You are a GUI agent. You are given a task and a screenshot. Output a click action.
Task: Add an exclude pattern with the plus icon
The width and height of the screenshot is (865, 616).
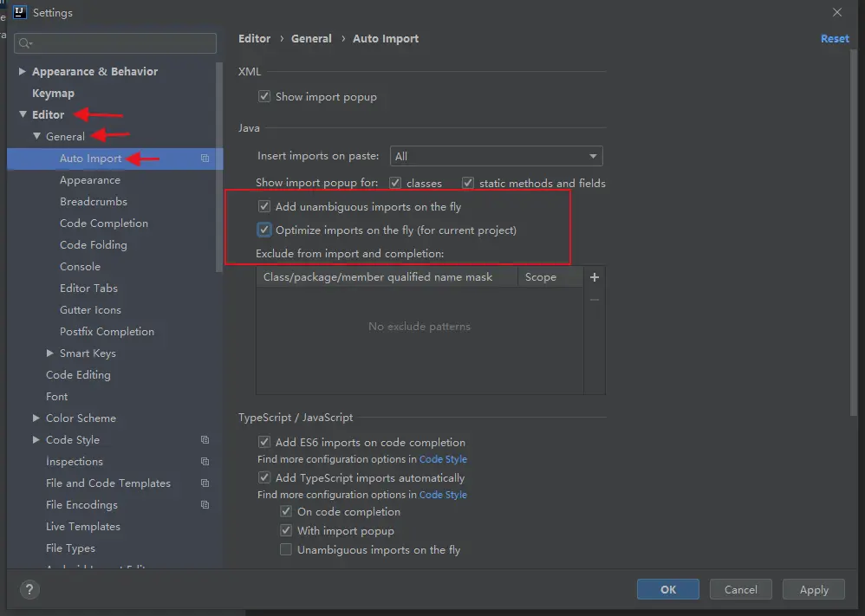[x=594, y=277]
